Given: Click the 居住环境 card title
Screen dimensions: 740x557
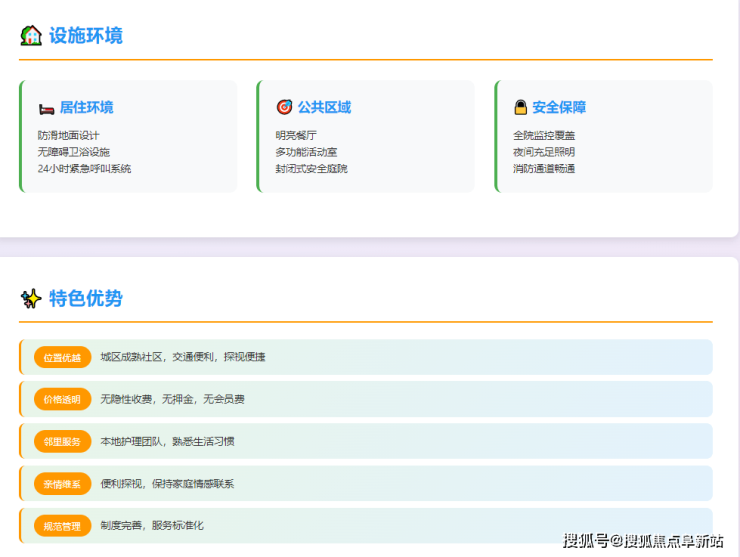Looking at the screenshot, I should (x=86, y=108).
